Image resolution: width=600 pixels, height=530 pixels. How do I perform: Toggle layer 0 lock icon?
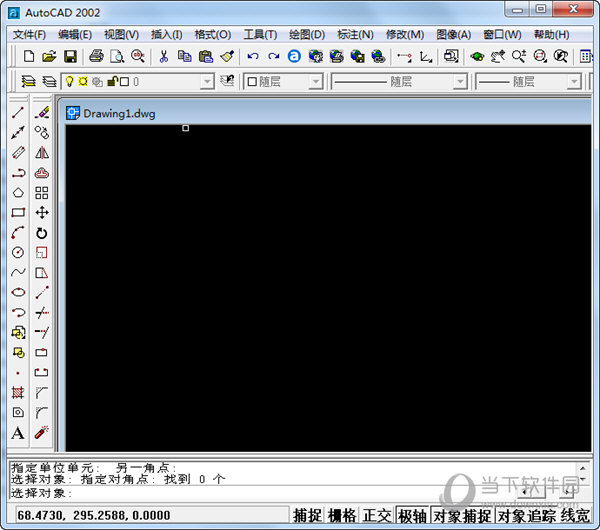coord(112,82)
